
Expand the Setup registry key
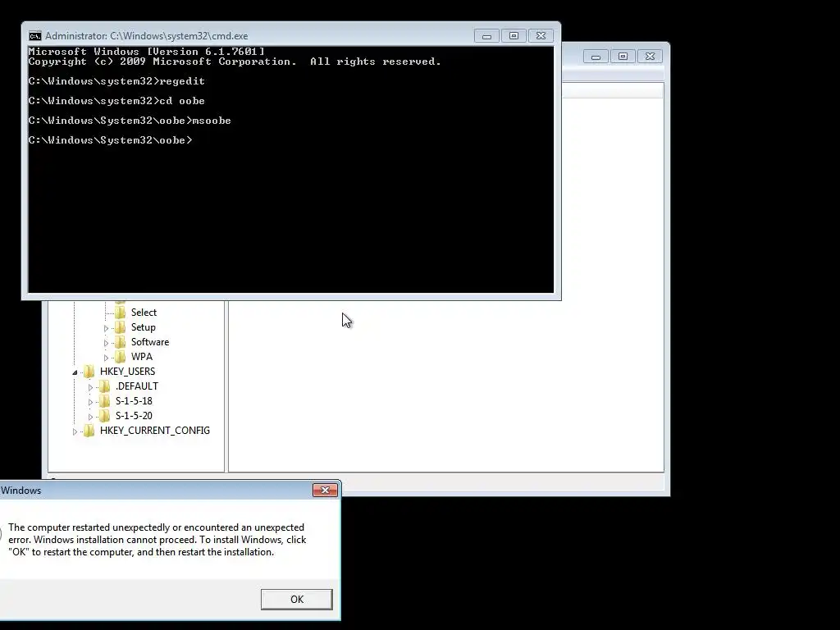106,328
